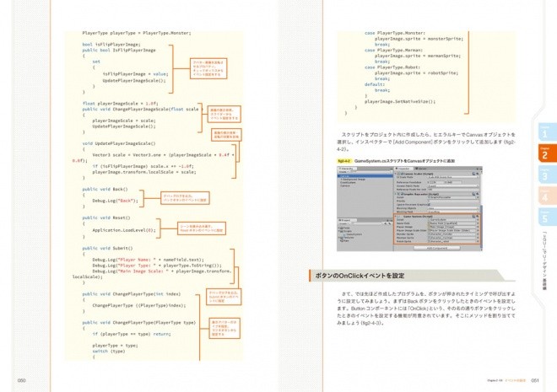
Task: Select GameSystem script in Project panel
Action: pos(353,234)
